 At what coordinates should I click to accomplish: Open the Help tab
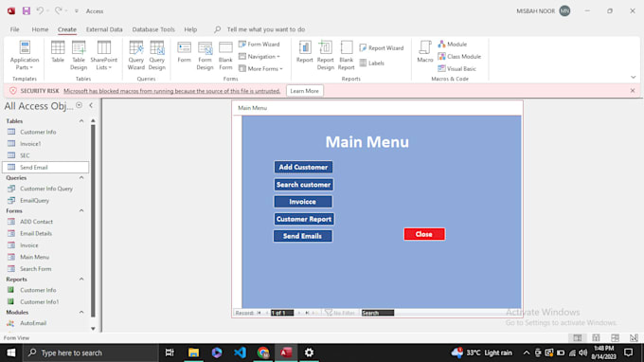click(190, 29)
